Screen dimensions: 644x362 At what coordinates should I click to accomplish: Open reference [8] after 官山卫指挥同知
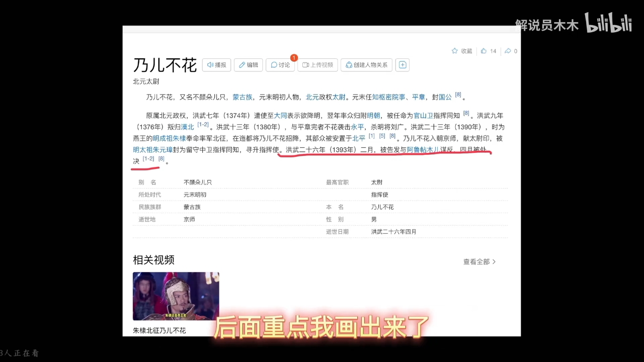(466, 114)
